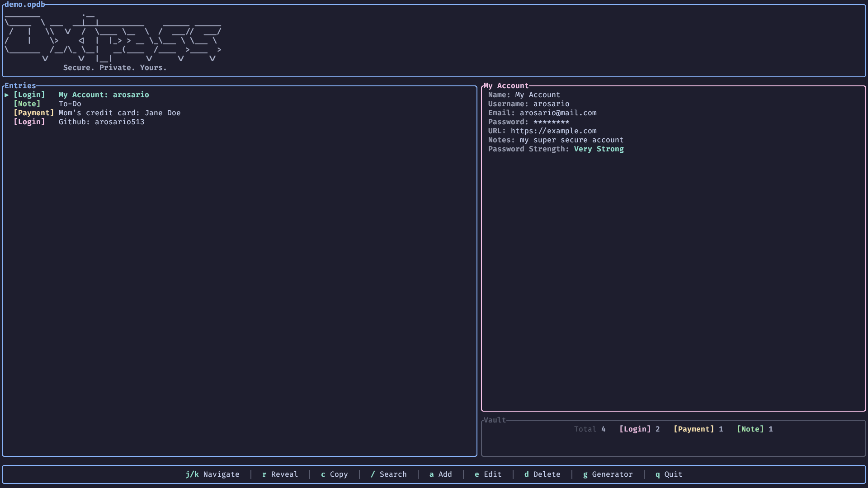Select the Github: arosario513 login entry
The width and height of the screenshot is (868, 488).
tap(240, 122)
